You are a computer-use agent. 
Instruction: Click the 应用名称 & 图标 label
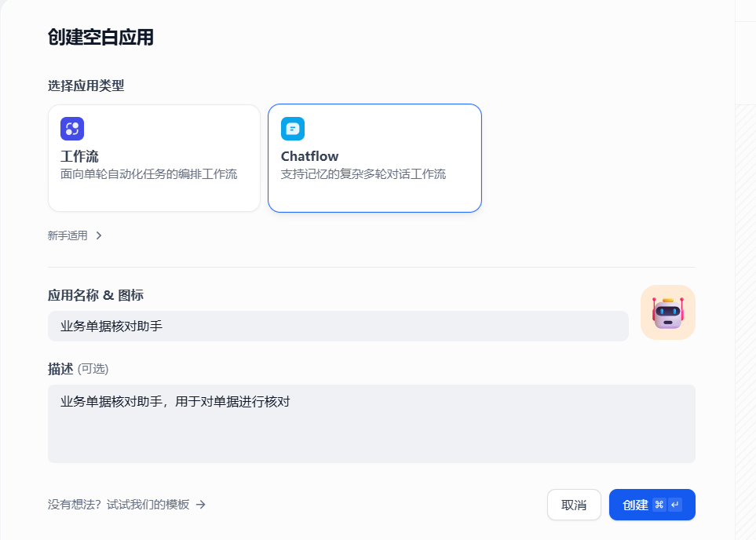point(96,295)
